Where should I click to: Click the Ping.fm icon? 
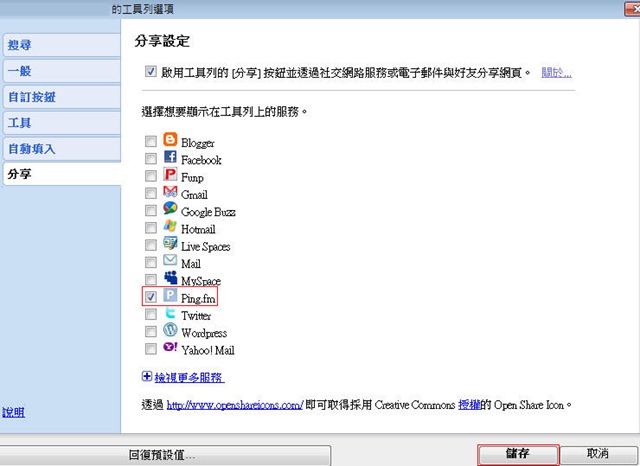(x=170, y=295)
